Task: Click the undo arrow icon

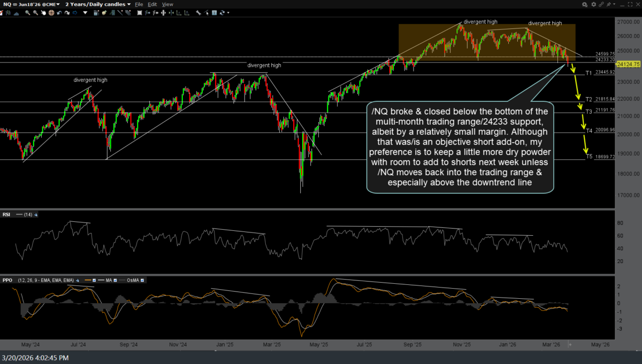Action: coord(59,12)
